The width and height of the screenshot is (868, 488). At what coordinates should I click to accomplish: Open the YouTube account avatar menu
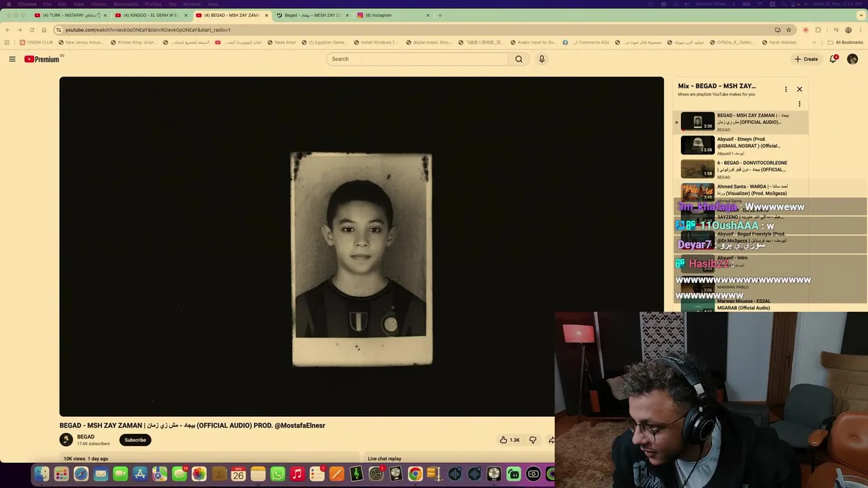[x=852, y=59]
